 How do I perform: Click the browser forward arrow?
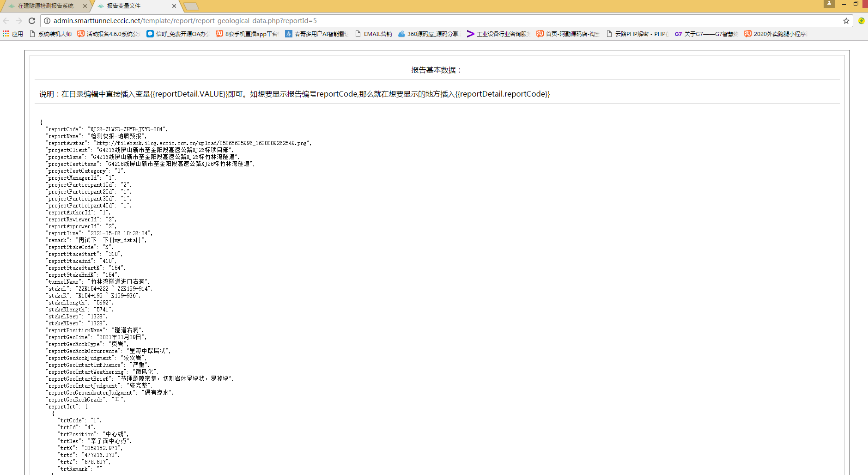point(19,21)
